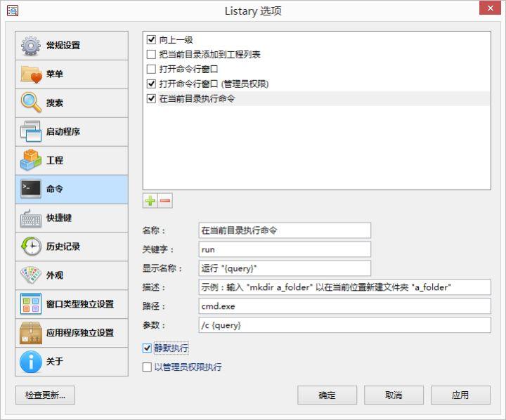
Task: Open 常规设置 via its gear icon
Action: (31, 46)
